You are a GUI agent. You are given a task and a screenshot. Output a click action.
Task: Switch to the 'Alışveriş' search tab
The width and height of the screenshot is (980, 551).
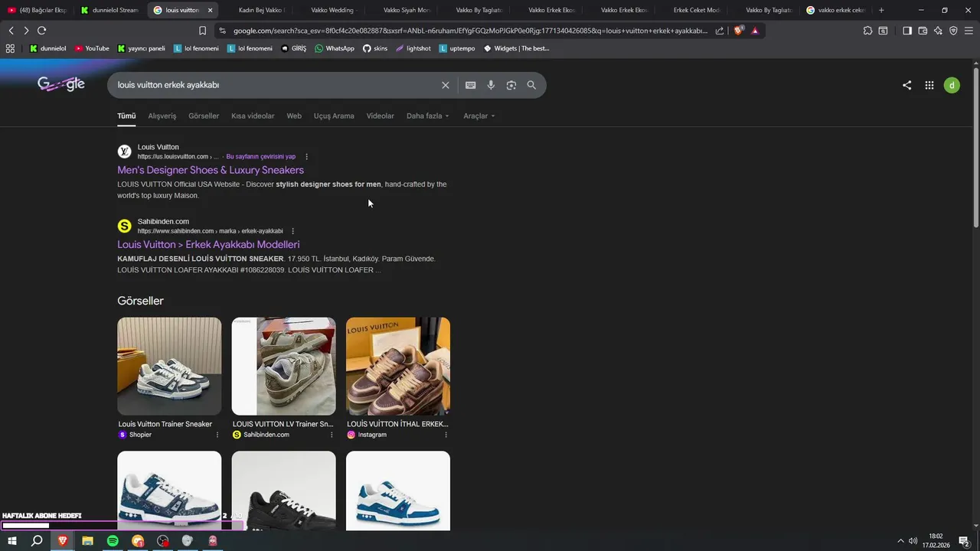coord(162,116)
